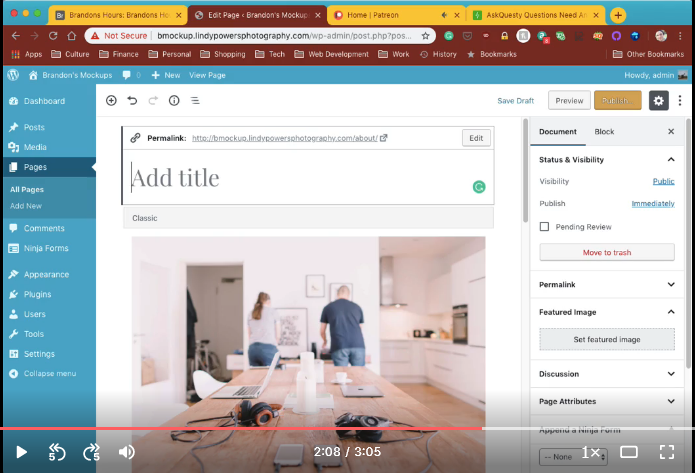Click the permalink Edit button
This screenshot has height=473, width=695.
(x=476, y=138)
